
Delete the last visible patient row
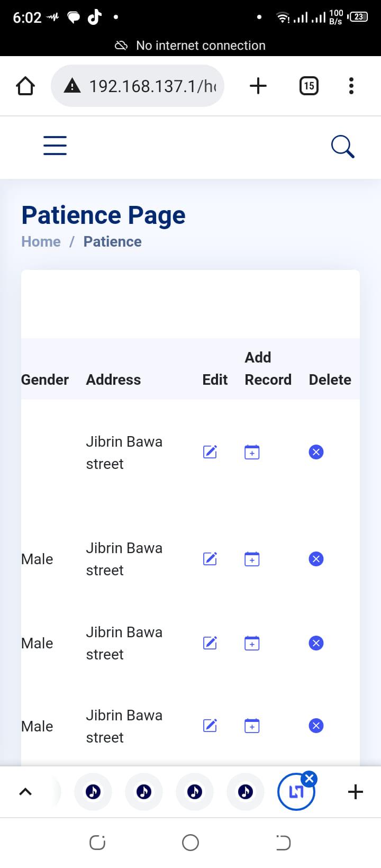click(316, 726)
